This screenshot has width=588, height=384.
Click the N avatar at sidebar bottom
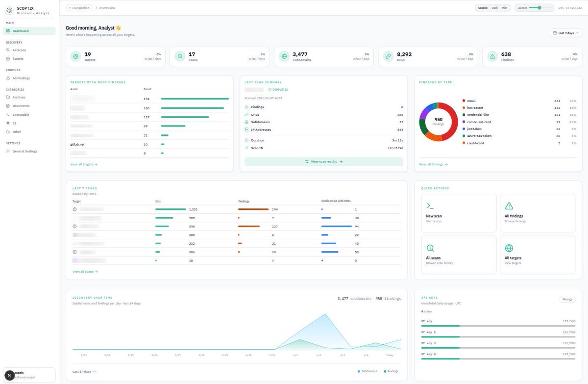point(10,375)
